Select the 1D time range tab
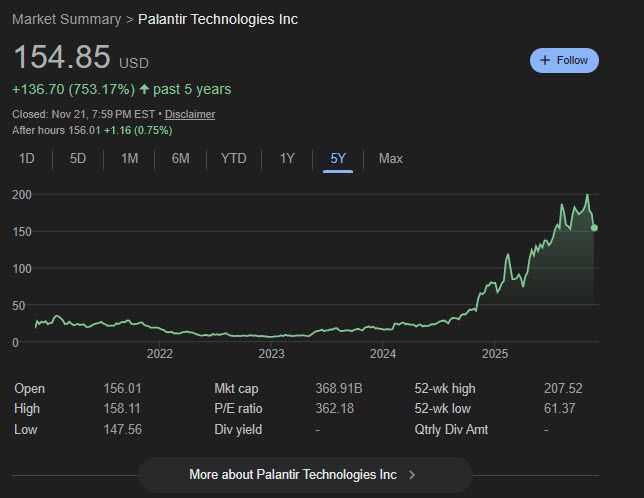This screenshot has height=498, width=644. [27, 158]
